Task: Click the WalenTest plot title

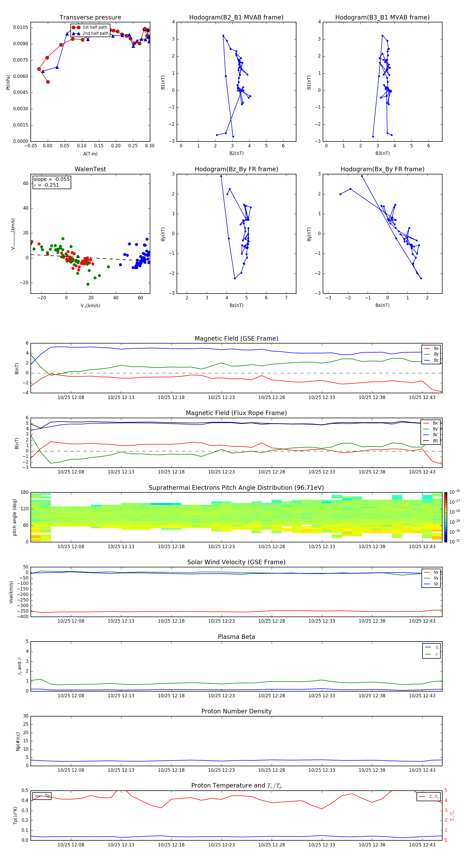Action: coord(90,169)
